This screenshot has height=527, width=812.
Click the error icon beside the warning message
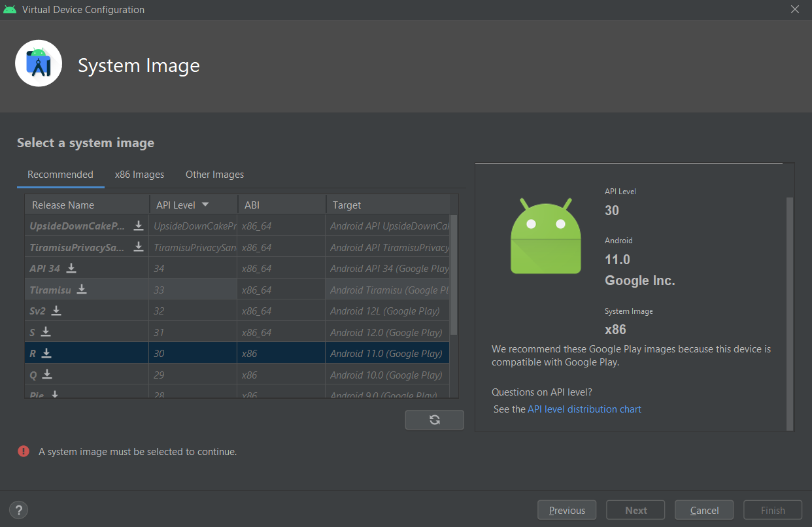[x=24, y=451]
